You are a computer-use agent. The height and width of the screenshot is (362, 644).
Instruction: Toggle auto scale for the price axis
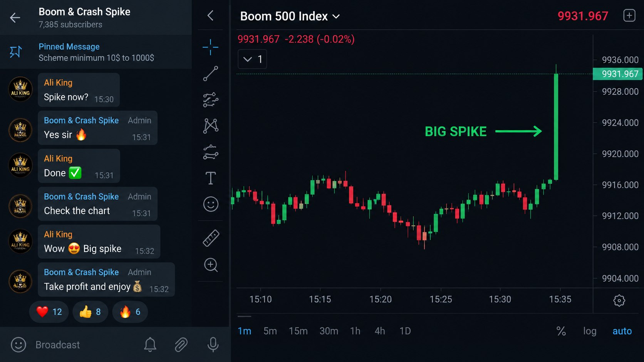click(622, 331)
